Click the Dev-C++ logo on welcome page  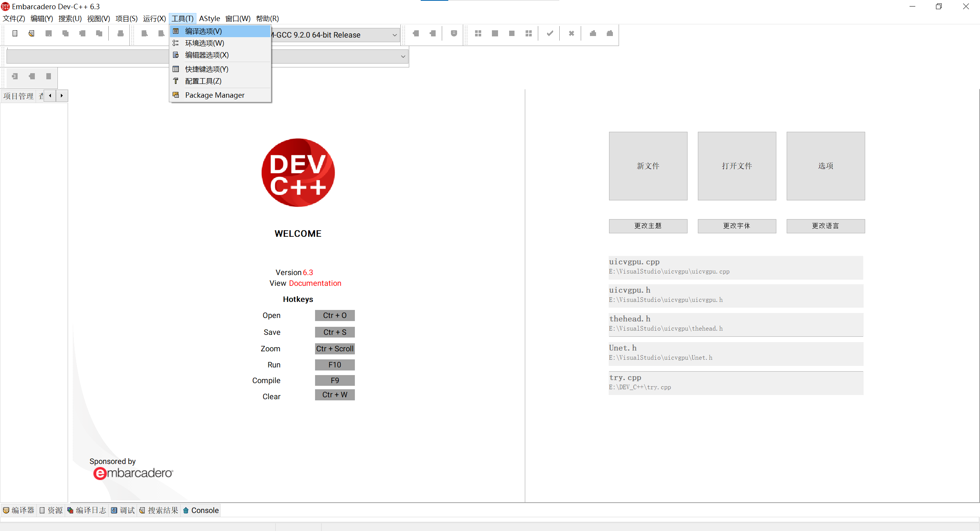click(298, 173)
